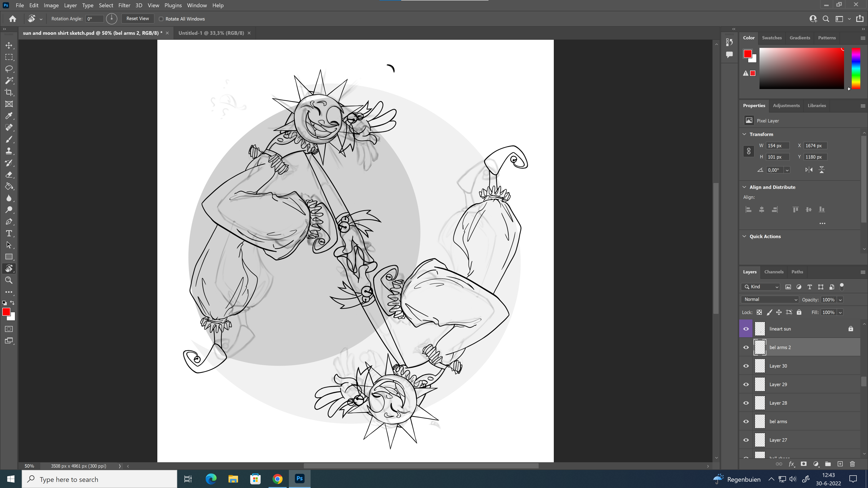Screen dimensions: 868x488
Task: Open the Kind layer filter dropdown
Action: pos(761,287)
